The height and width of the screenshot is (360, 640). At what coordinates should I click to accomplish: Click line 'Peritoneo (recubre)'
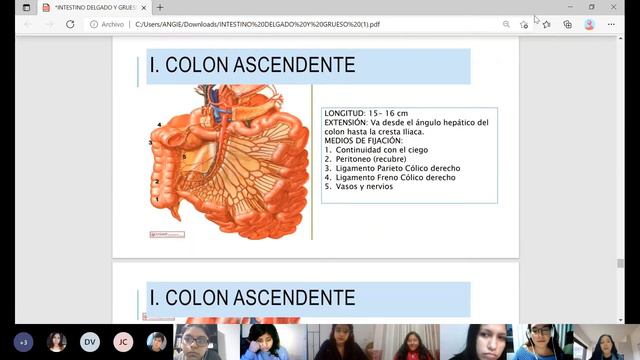click(x=371, y=159)
